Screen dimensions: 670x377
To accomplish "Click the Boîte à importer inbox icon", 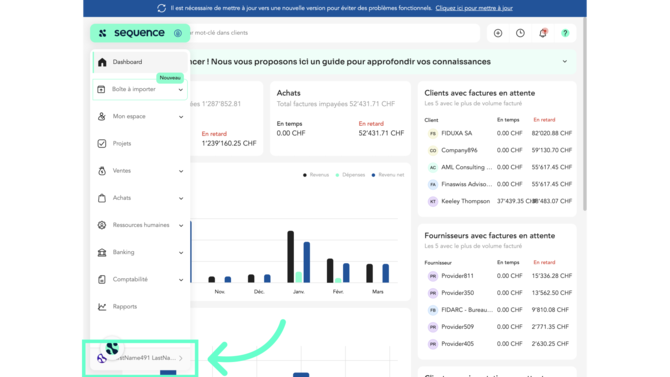I will (101, 89).
